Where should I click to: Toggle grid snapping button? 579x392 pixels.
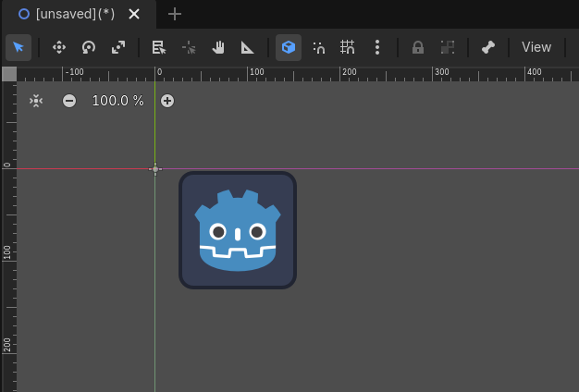click(x=348, y=48)
